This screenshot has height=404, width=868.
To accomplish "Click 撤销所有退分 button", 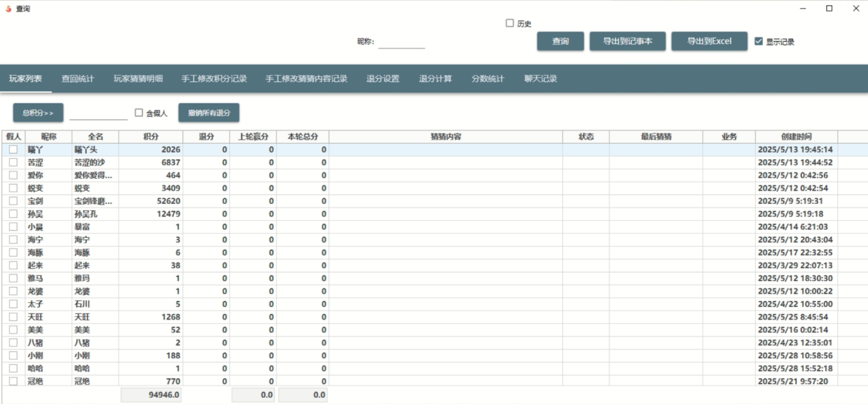I will [x=209, y=113].
